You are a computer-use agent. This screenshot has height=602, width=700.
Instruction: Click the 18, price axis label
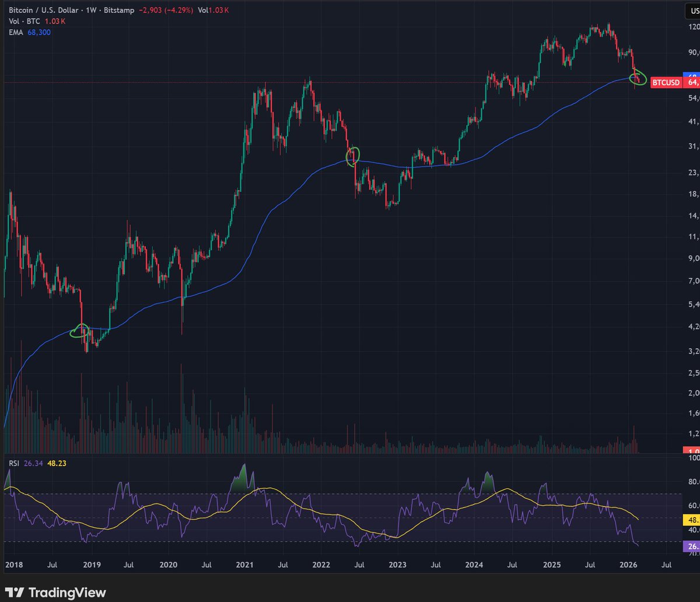click(694, 194)
